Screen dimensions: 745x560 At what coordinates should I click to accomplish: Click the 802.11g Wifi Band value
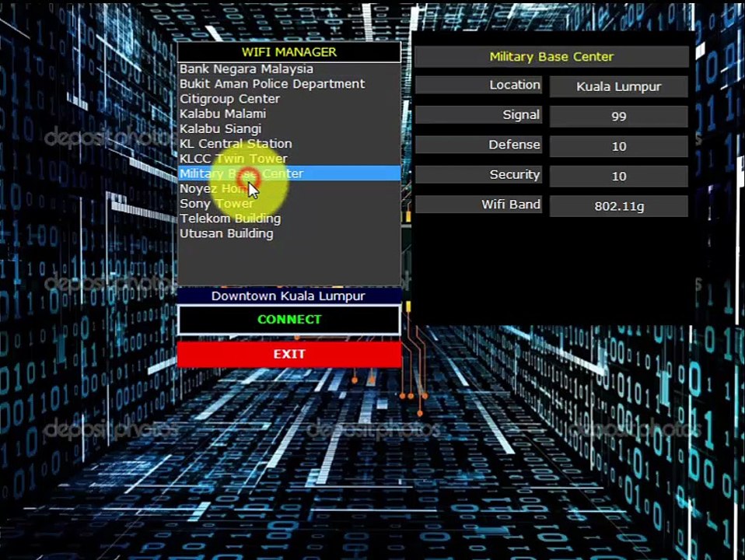(618, 206)
